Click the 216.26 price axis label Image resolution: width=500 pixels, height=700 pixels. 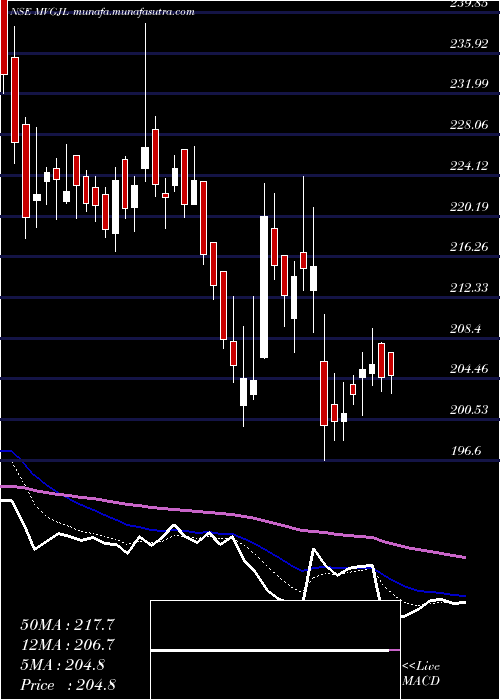[468, 246]
